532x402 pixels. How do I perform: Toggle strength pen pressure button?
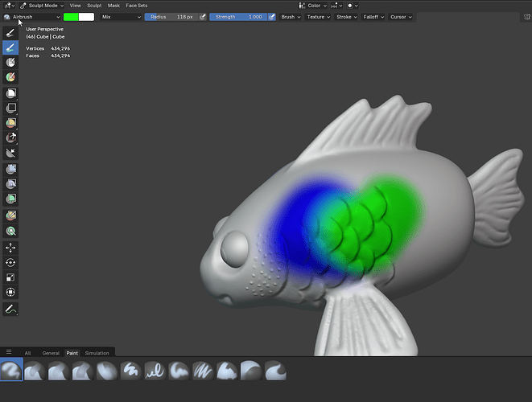[272, 17]
